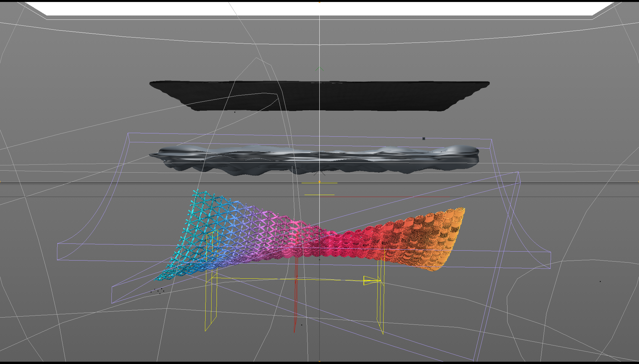Grab the yellow arrowhead deformer handle
This screenshot has width=639, height=364.
pos(372,280)
